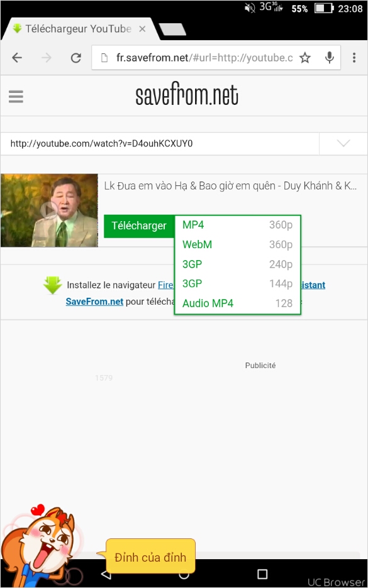Image resolution: width=368 pixels, height=588 pixels.
Task: Click the YouTube URL input field
Action: coord(160,144)
